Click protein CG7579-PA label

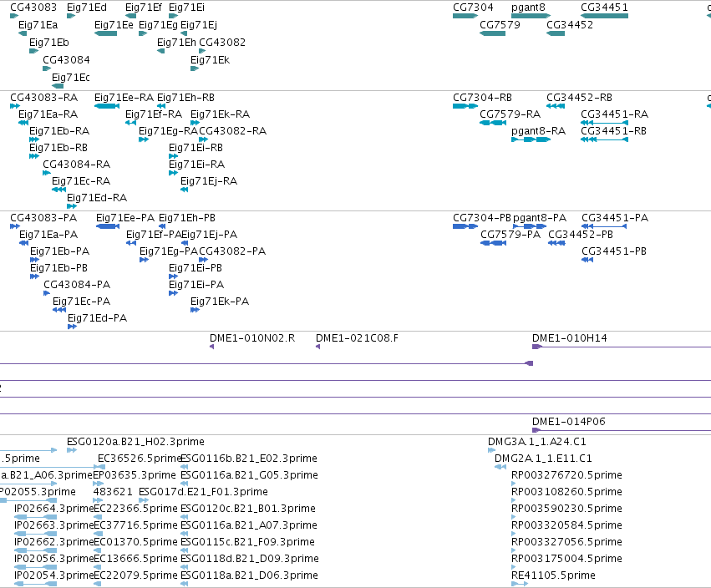tap(510, 235)
